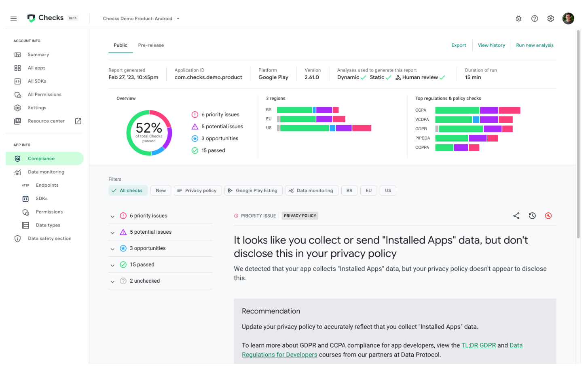Click the user profile avatar
The height and width of the screenshot is (372, 588).
pos(568,19)
